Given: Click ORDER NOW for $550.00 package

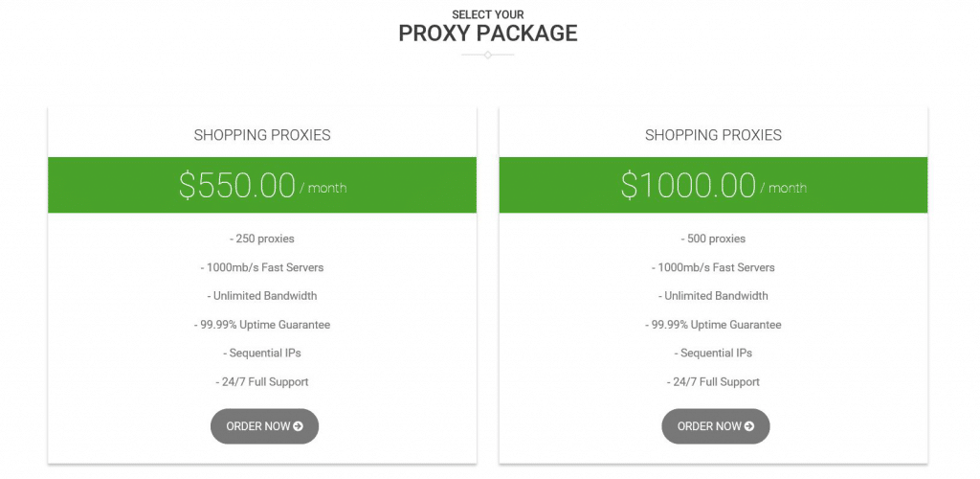Looking at the screenshot, I should tap(264, 426).
